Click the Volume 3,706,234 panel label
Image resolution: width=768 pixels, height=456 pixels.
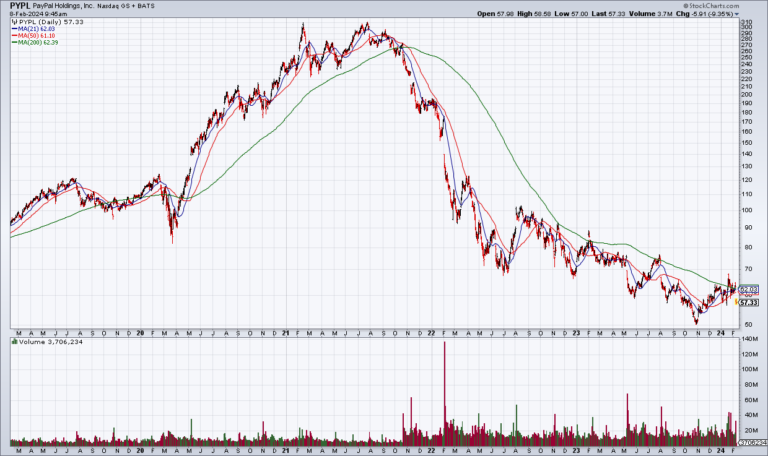(x=50, y=342)
